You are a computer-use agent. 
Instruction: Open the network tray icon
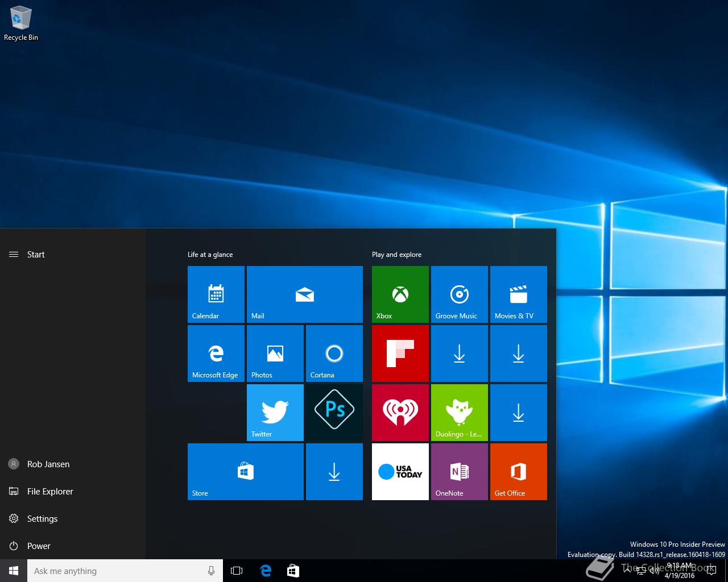pyautogui.click(x=641, y=571)
